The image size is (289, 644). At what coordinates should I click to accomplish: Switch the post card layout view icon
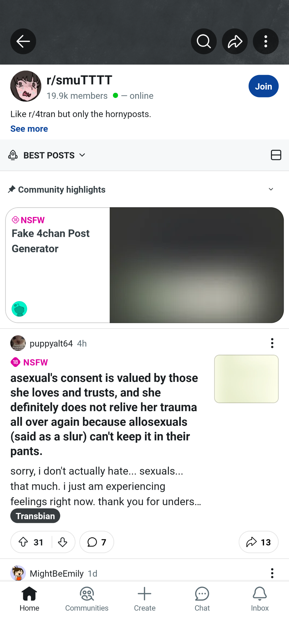(276, 155)
